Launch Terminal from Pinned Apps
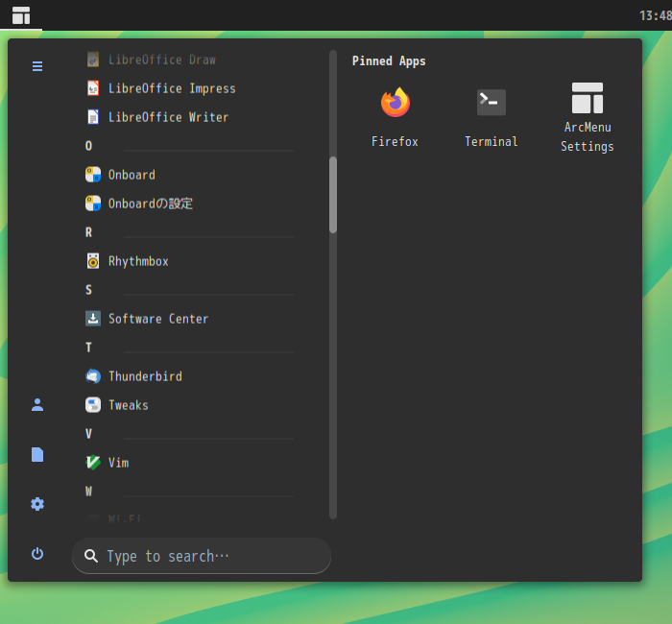The width and height of the screenshot is (672, 624). coord(492,116)
